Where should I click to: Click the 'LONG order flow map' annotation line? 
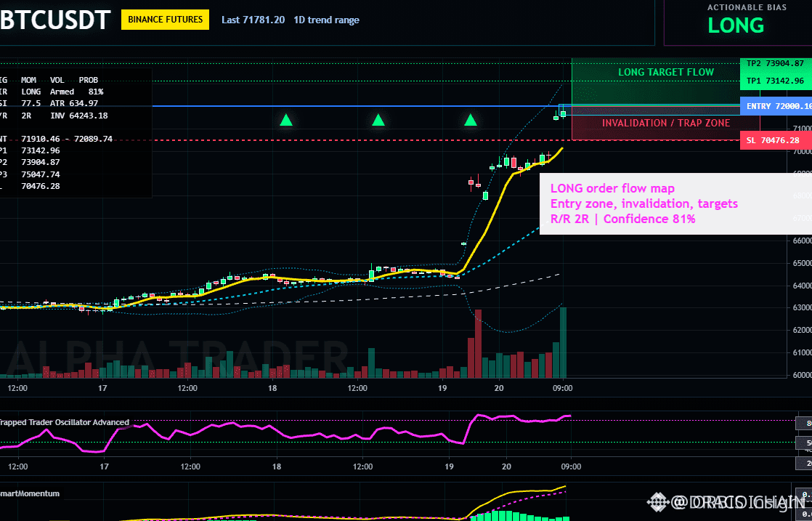pos(612,188)
